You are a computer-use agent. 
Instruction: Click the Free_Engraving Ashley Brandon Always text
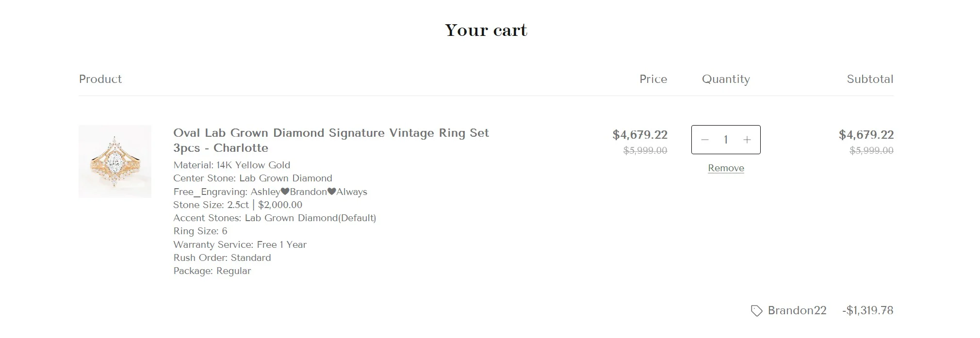point(270,192)
